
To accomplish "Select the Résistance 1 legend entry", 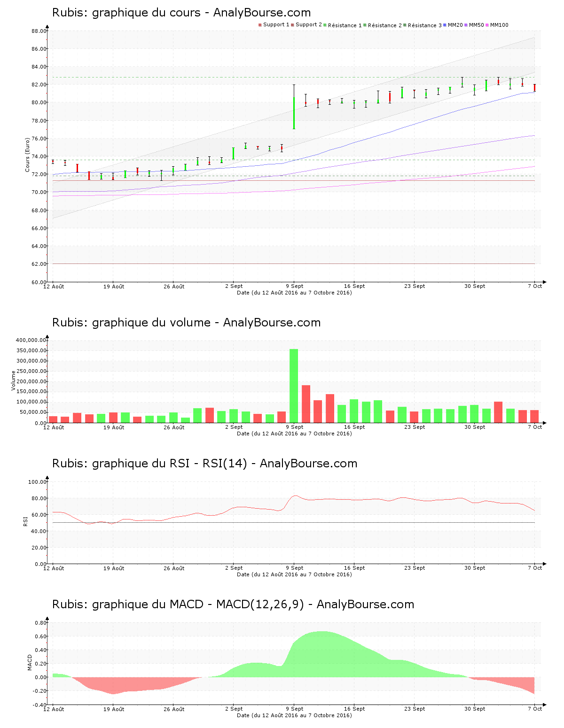I will point(345,25).
